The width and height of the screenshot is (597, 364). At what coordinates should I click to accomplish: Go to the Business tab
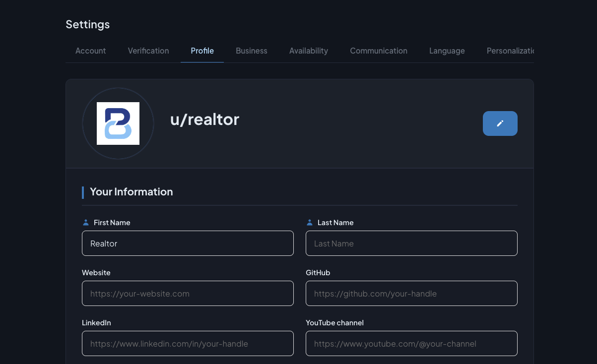[252, 51]
